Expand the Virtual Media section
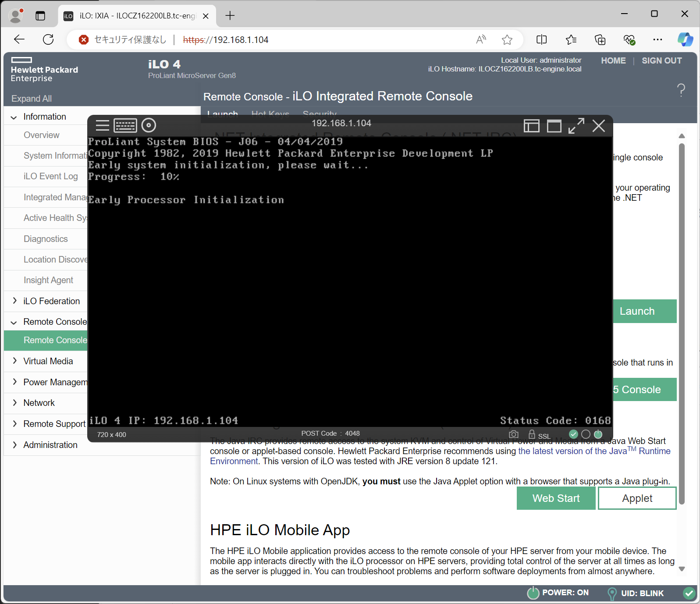 coord(14,361)
